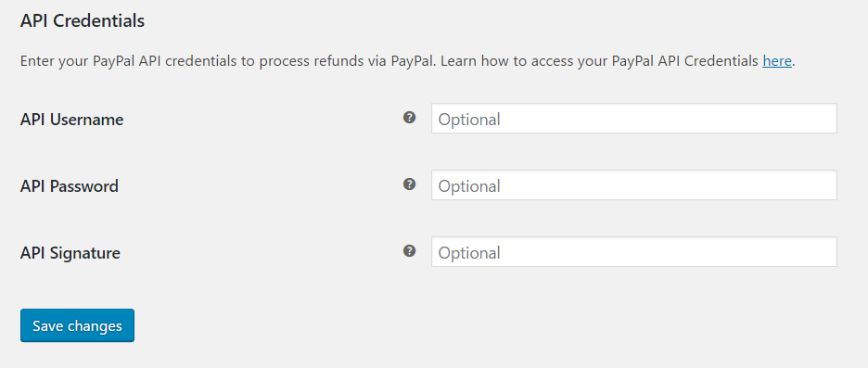Click the "Optional" placeholder in the Password field
The image size is (868, 368).
469,186
